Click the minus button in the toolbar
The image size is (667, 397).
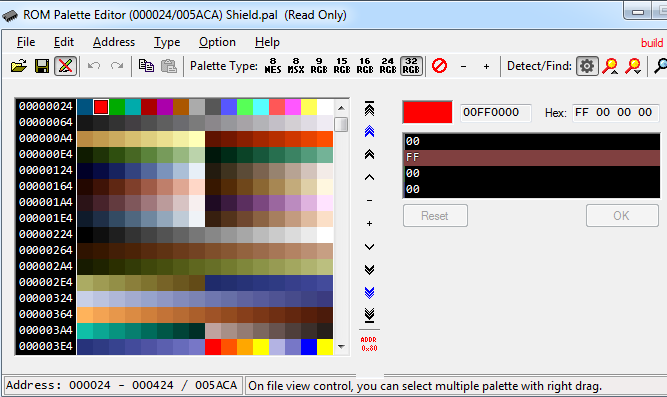point(463,66)
